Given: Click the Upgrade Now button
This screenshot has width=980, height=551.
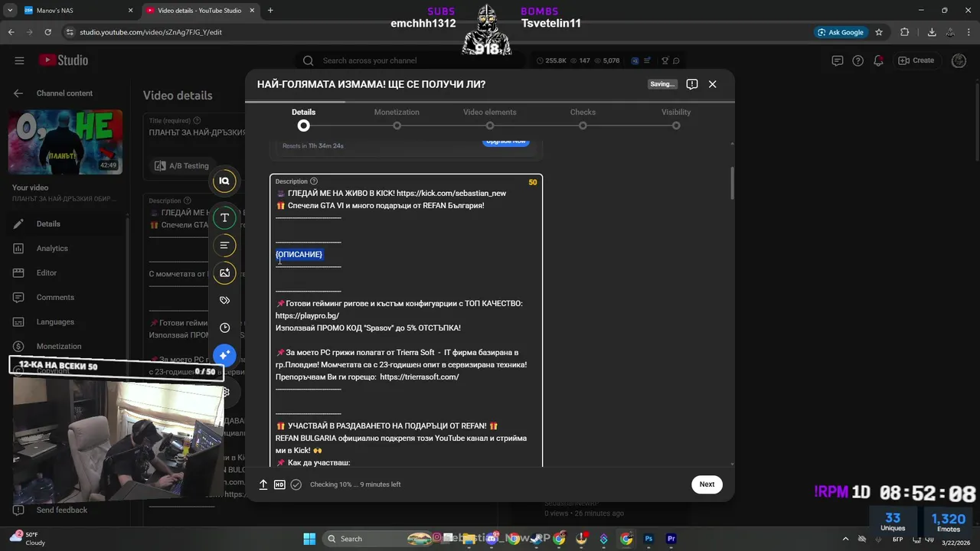Looking at the screenshot, I should tap(506, 142).
